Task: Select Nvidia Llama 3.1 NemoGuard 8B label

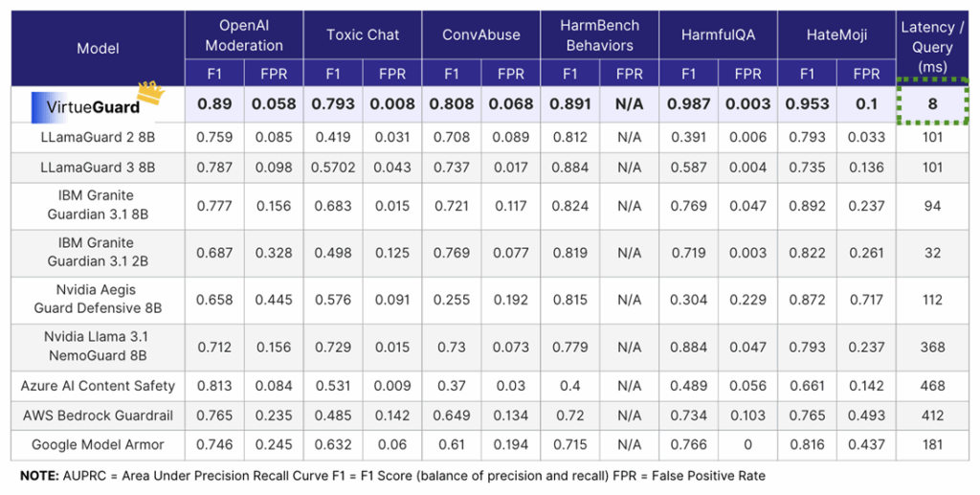Action: pyautogui.click(x=97, y=347)
